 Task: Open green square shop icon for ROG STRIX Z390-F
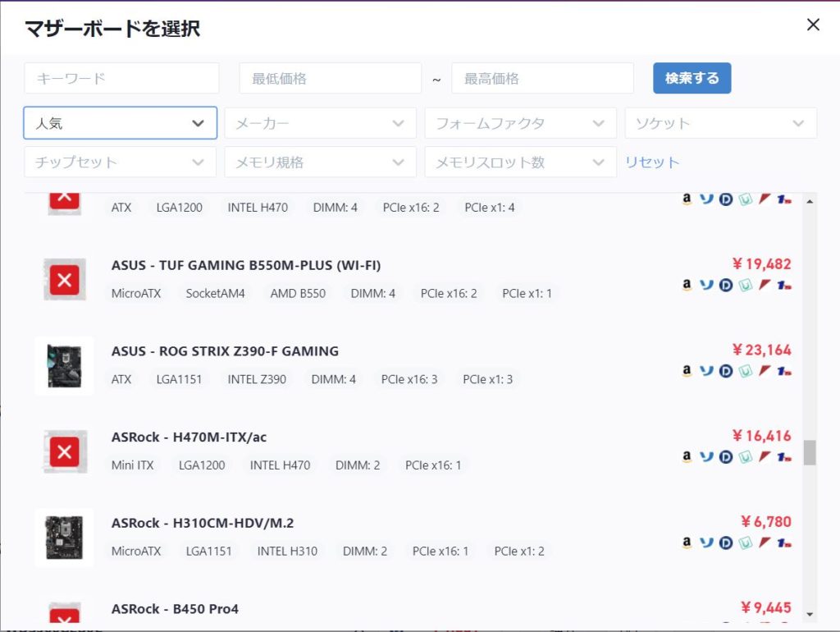pos(745,371)
